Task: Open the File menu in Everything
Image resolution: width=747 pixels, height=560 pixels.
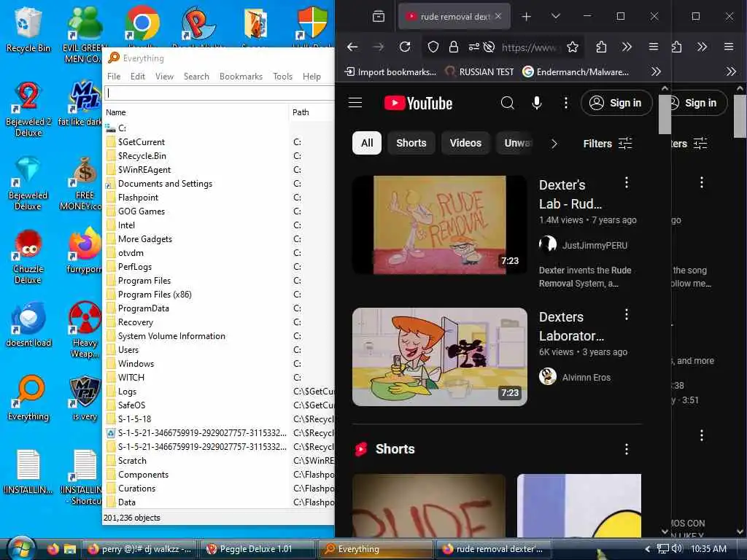Action: (114, 76)
